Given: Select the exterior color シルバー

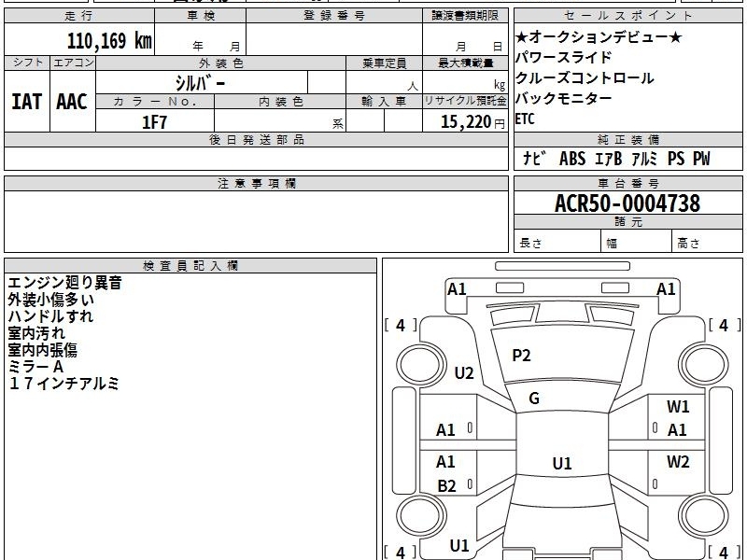Looking at the screenshot, I should coord(201,83).
